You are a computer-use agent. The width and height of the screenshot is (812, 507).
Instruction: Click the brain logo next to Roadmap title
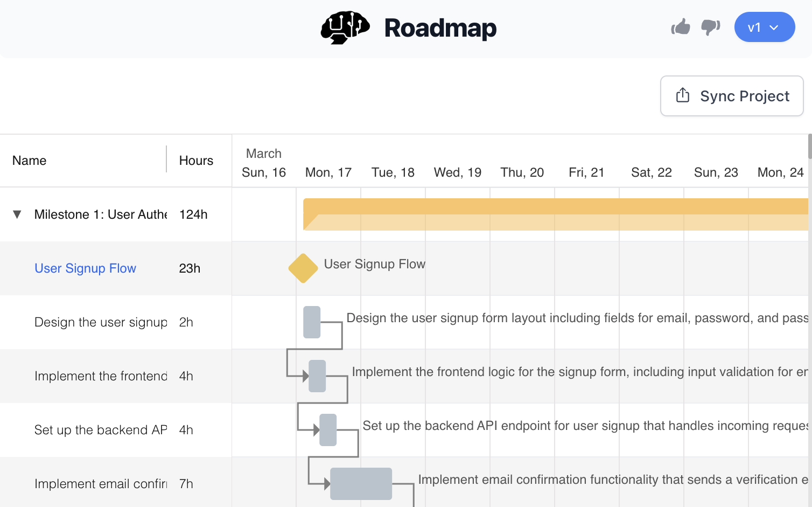345,27
